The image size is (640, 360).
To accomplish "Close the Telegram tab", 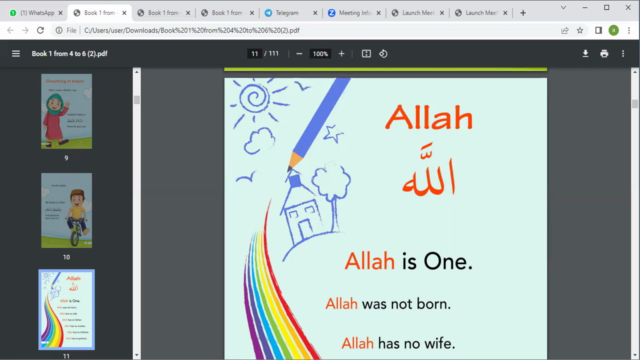I will point(315,13).
